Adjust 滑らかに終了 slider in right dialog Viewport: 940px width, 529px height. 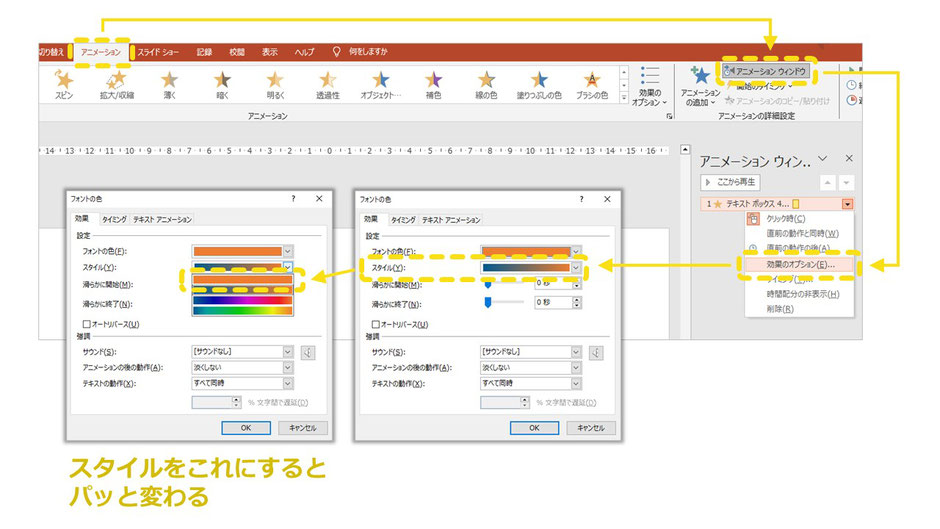tap(488, 302)
